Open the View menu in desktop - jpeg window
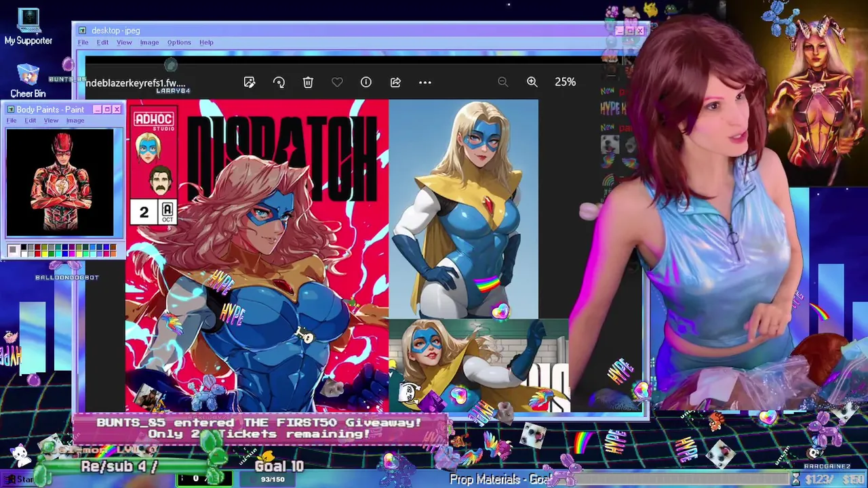This screenshot has height=488, width=868. click(x=124, y=42)
